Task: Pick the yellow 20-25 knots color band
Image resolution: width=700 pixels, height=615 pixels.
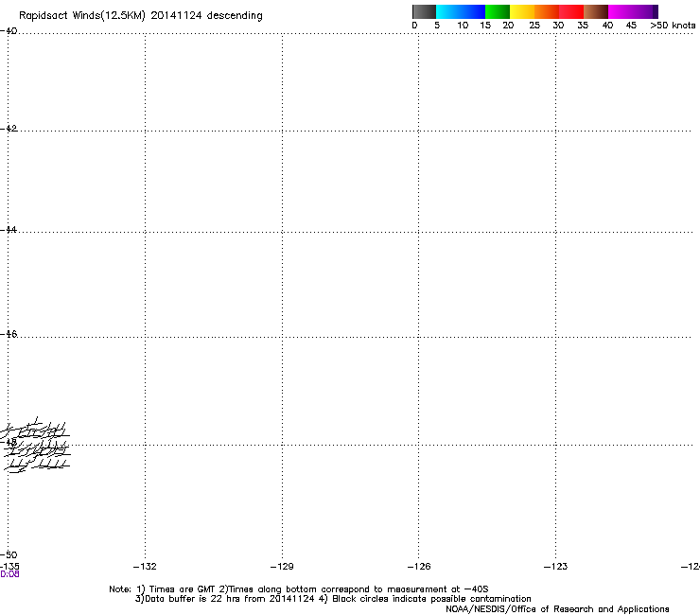Action: pos(522,11)
